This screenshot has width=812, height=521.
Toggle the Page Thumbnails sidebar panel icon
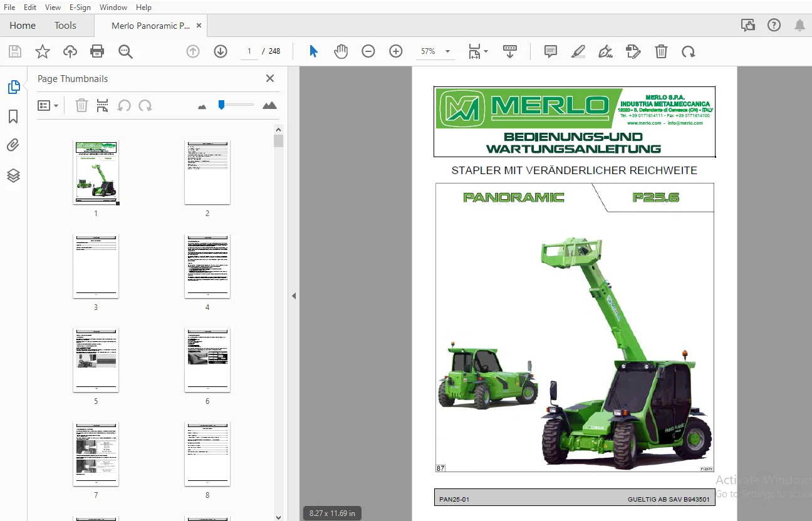coord(14,87)
